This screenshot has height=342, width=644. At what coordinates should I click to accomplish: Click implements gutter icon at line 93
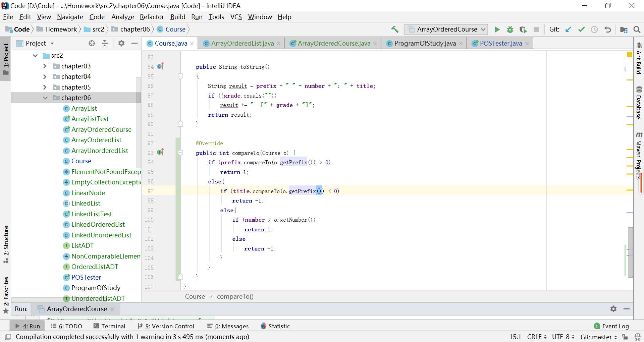[x=160, y=152]
